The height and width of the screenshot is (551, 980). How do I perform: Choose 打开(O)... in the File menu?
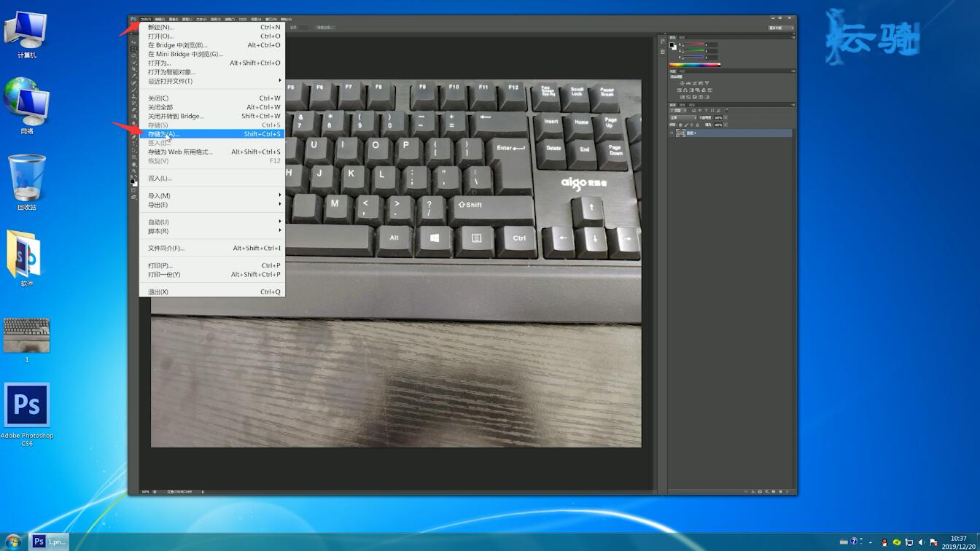pos(212,36)
